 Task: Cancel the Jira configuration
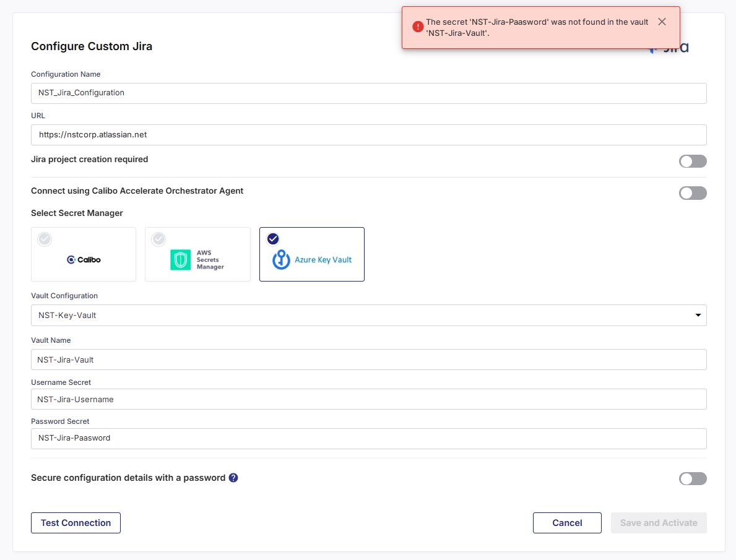[566, 523]
